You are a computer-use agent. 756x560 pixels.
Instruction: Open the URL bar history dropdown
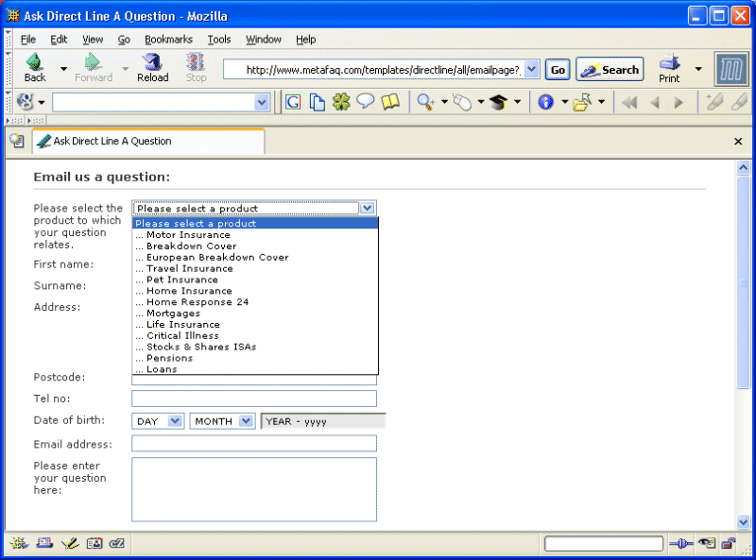point(531,69)
